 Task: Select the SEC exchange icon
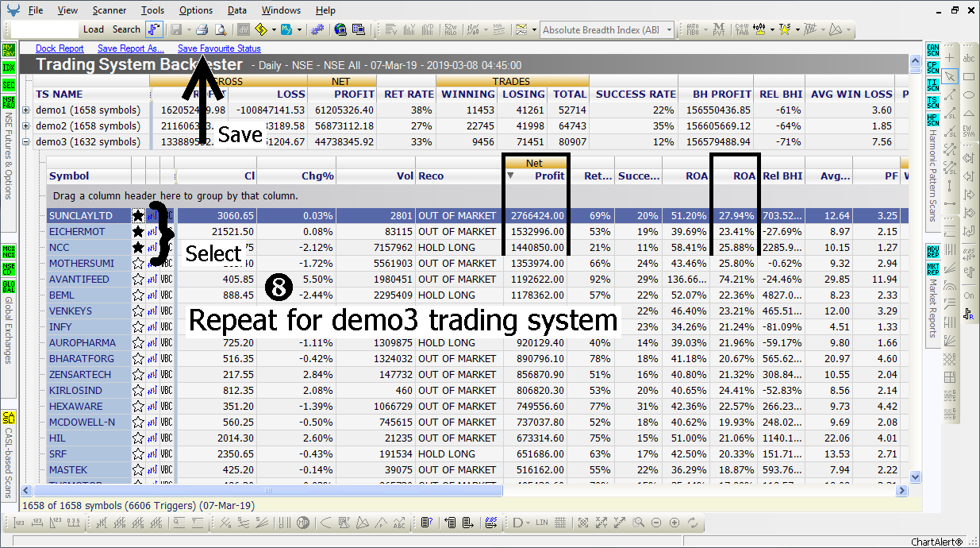click(9, 85)
